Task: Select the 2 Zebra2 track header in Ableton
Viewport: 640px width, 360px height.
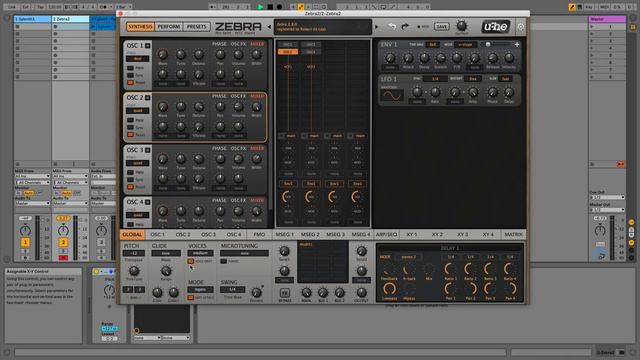Action: point(70,19)
